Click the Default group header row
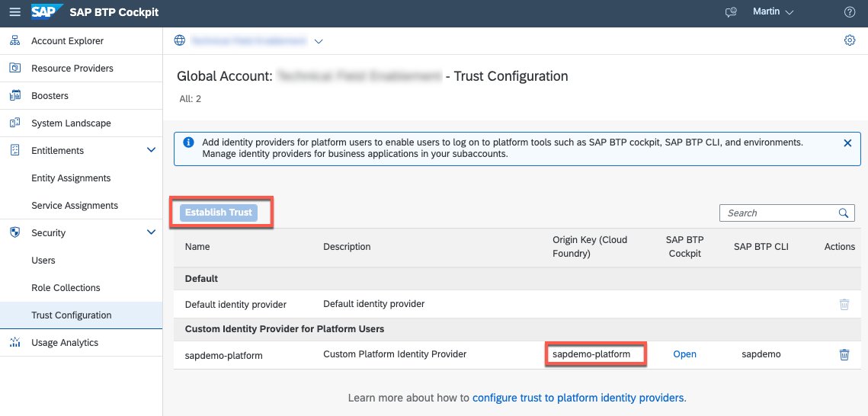 click(x=517, y=279)
